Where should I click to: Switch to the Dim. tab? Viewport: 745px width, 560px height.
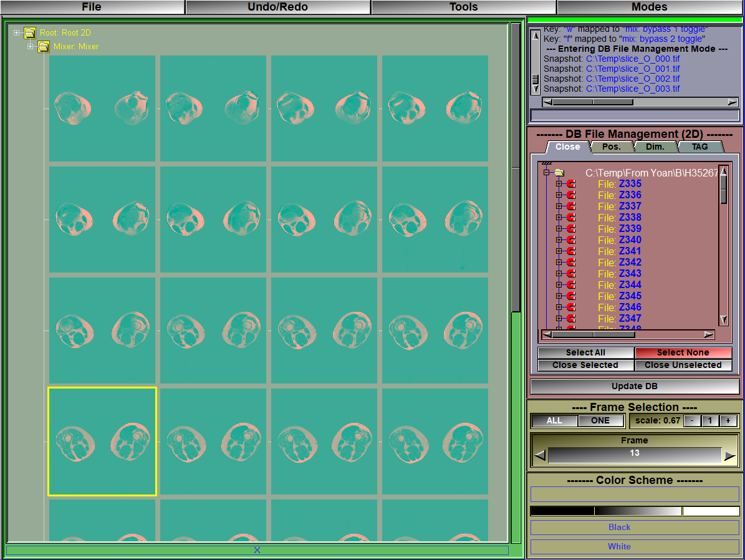[x=655, y=147]
